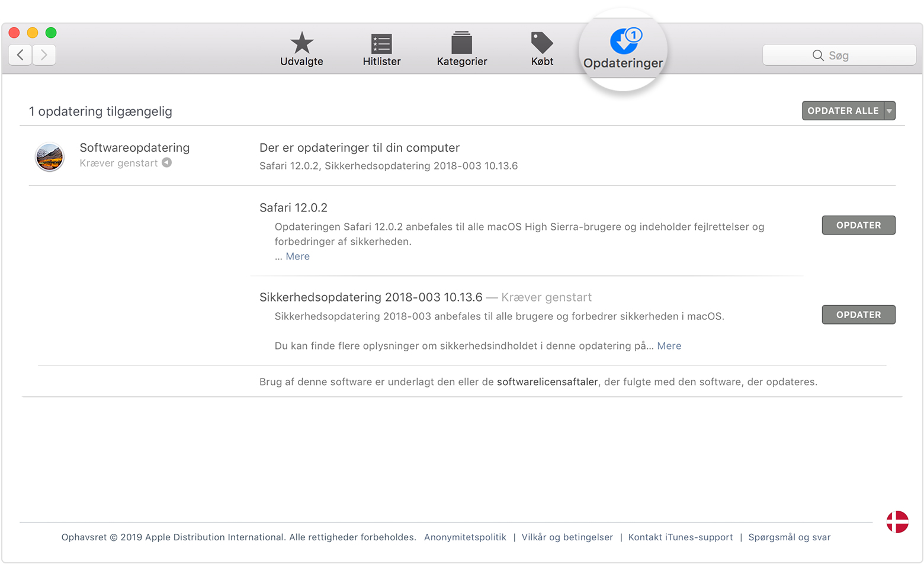Select the Sikkerhedsopdatering 2018-003 10.13.6 heading
This screenshot has width=924, height=564.
point(371,297)
